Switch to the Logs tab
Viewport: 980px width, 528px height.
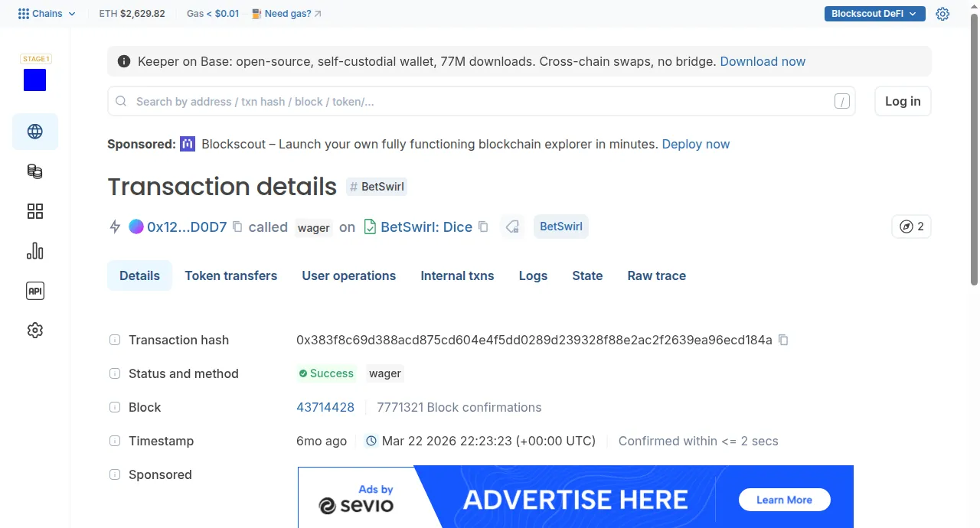pyautogui.click(x=533, y=275)
